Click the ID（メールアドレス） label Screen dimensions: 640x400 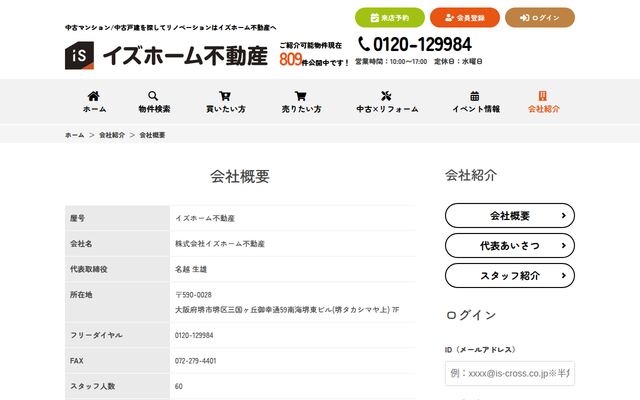480,350
